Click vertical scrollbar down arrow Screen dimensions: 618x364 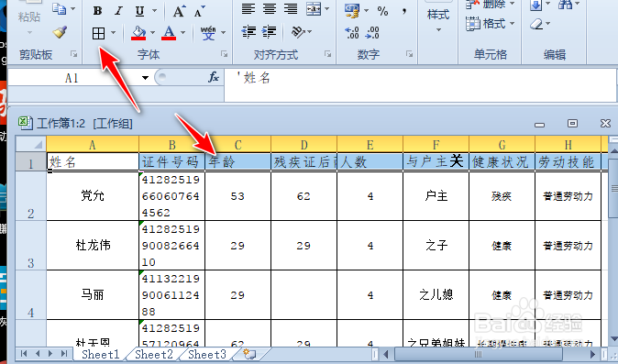[613, 339]
